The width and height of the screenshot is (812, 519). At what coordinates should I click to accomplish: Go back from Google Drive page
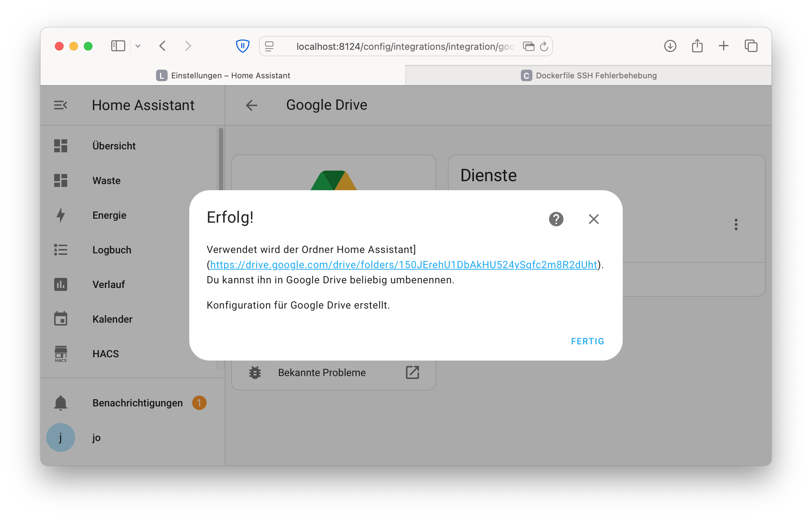251,105
